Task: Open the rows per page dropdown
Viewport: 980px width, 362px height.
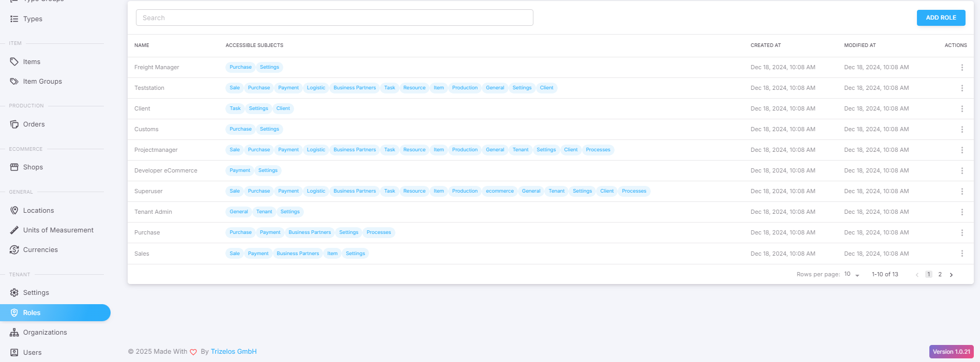Action: point(851,275)
